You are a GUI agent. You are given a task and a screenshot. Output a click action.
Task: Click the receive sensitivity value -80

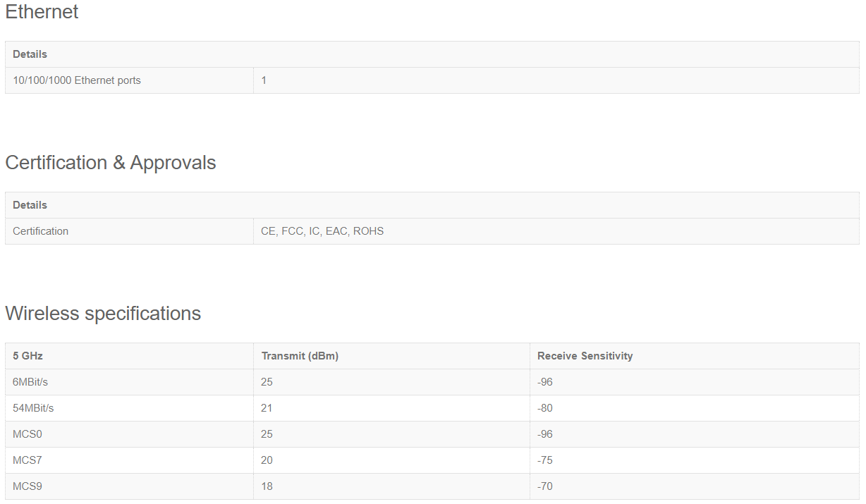[x=545, y=408]
